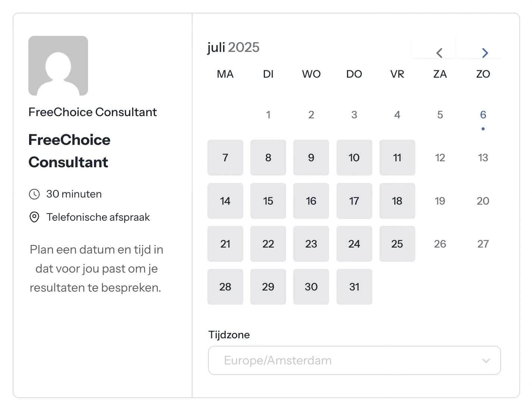Choose Wednesday July 9
The width and height of the screenshot is (532, 407).
pos(311,158)
